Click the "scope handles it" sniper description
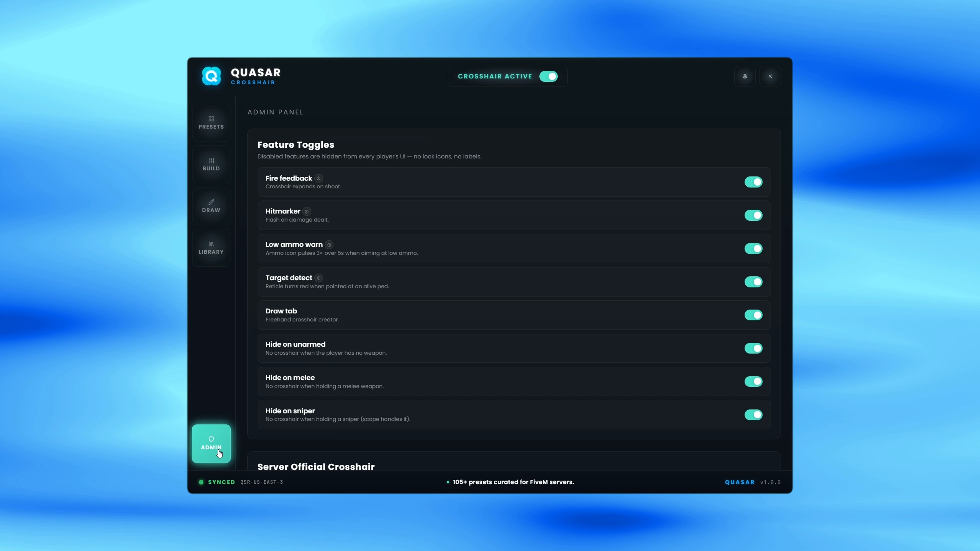980x551 pixels. 338,419
